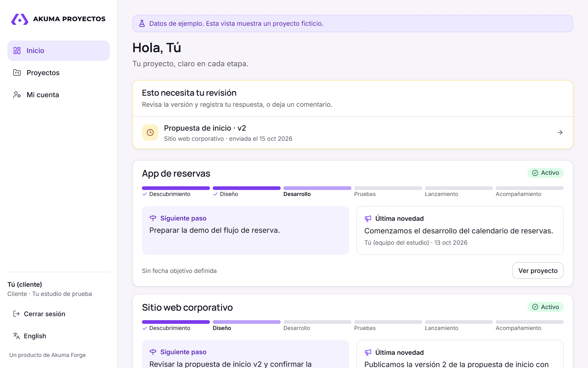Go to Proyectos in the sidebar
Image resolution: width=588 pixels, height=368 pixels.
[x=58, y=73]
